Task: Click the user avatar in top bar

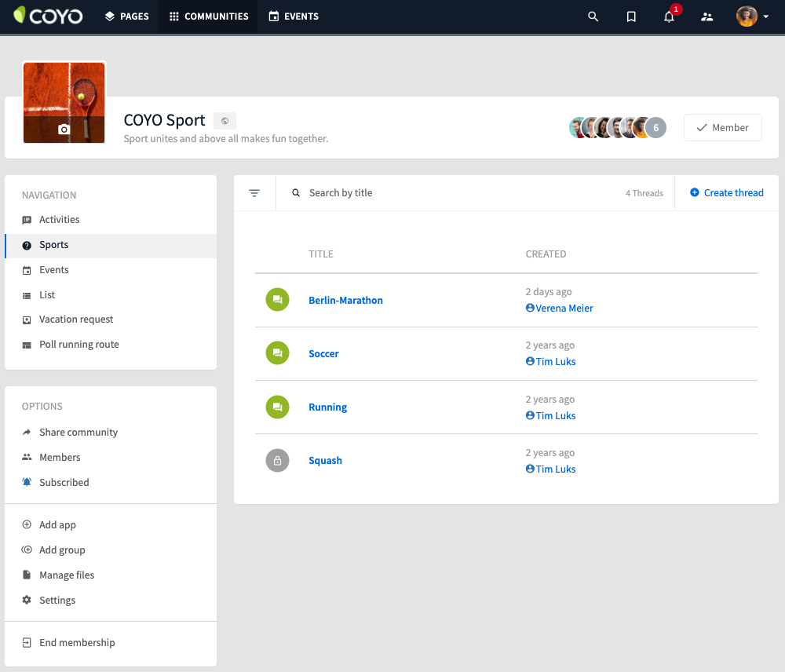Action: click(747, 16)
